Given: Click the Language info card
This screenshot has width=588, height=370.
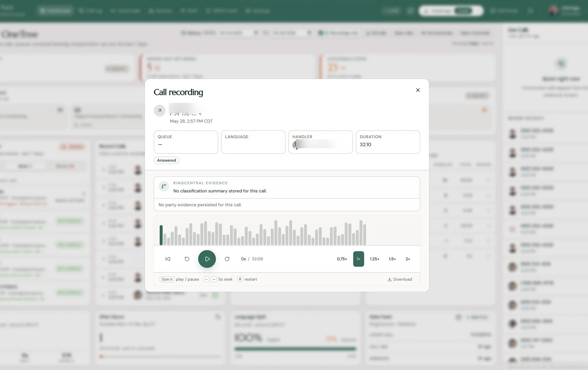Looking at the screenshot, I should [x=253, y=142].
